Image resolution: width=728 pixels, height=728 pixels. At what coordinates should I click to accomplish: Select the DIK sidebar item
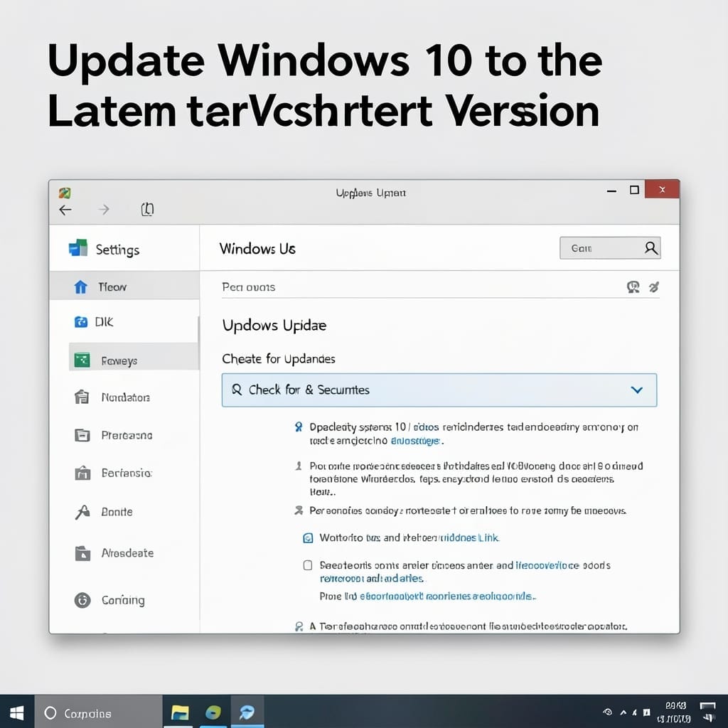click(x=124, y=322)
